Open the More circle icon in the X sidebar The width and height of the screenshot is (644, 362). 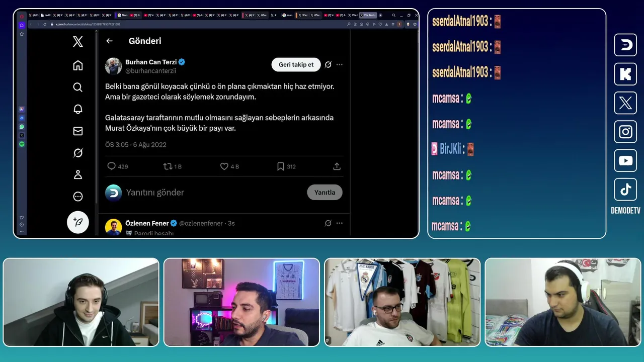[x=78, y=197]
